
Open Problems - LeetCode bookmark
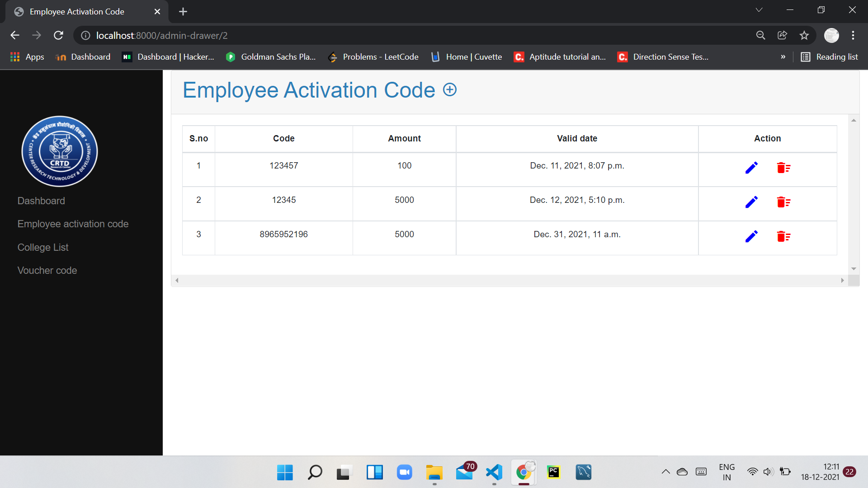click(x=373, y=57)
